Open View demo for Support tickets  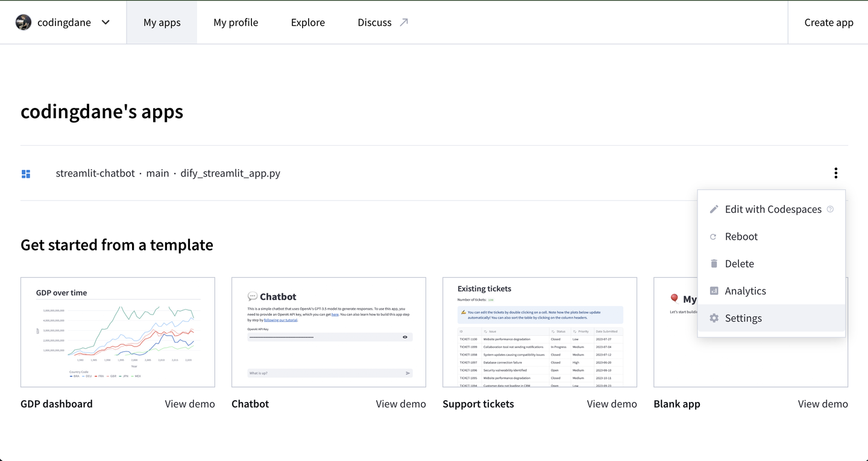(612, 404)
